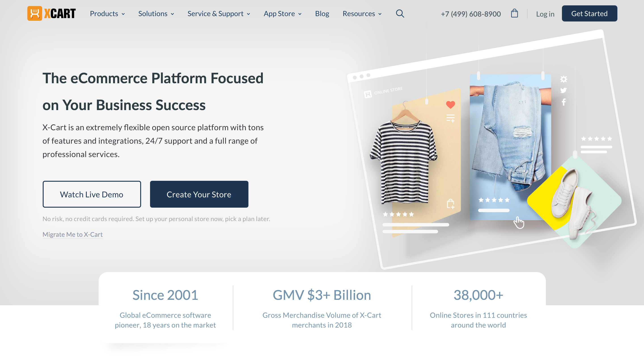The height and width of the screenshot is (358, 644).
Task: Click the shopping cart icon
Action: (515, 13)
